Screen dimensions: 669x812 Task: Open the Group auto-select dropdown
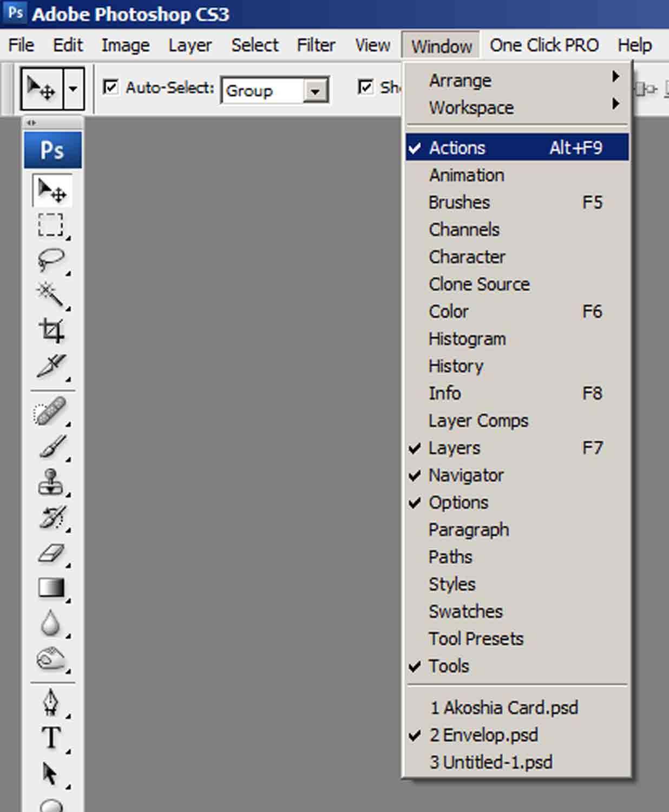pos(314,91)
